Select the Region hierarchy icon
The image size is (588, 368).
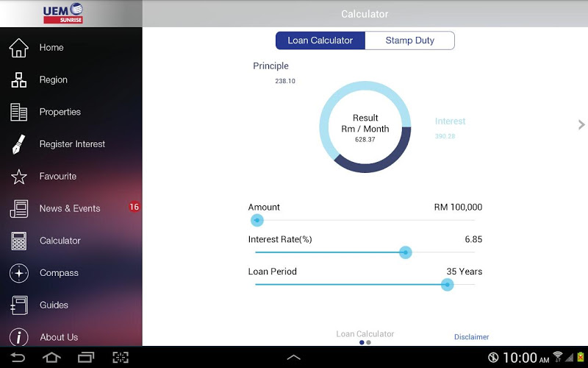[19, 80]
